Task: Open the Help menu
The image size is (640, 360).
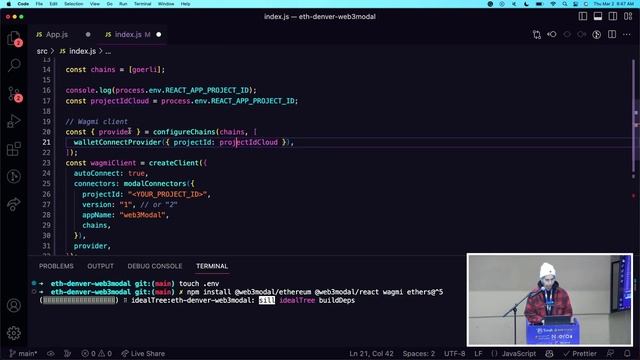Action: point(186,4)
